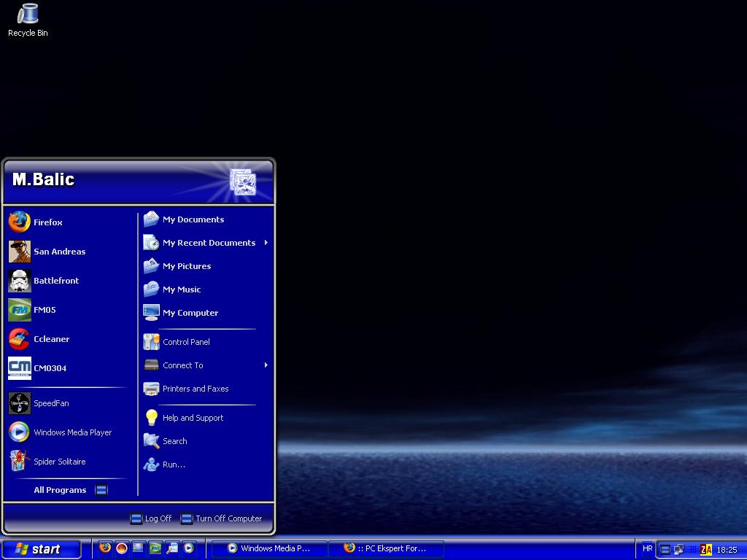Viewport: 747px width, 560px height.
Task: Start Battlefront from pinned programs
Action: [x=55, y=281]
